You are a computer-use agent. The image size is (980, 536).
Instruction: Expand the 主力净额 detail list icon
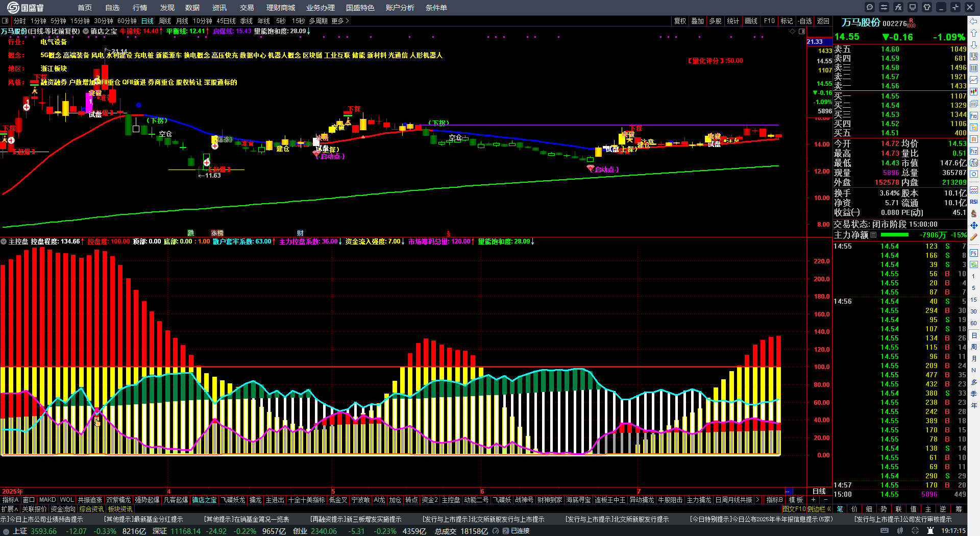pos(873,235)
